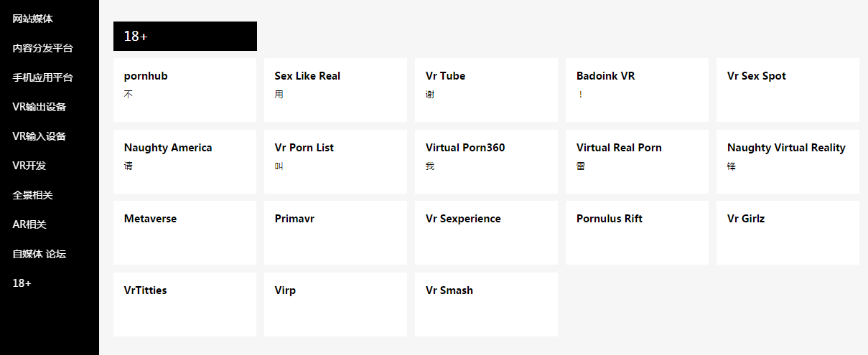
Task: Open 全景相关 from the sidebar
Action: [x=32, y=195]
